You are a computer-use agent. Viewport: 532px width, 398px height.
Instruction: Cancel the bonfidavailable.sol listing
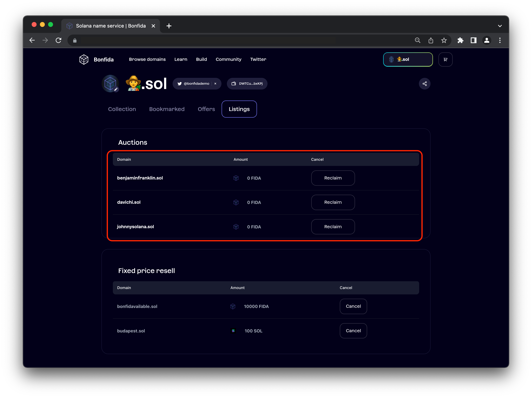[x=353, y=306]
